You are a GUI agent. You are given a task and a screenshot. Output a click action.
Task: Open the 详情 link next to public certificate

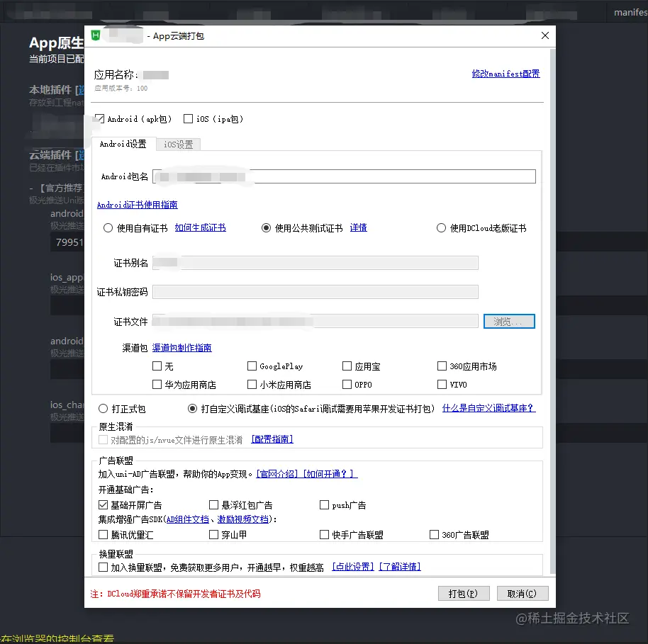coord(358,227)
